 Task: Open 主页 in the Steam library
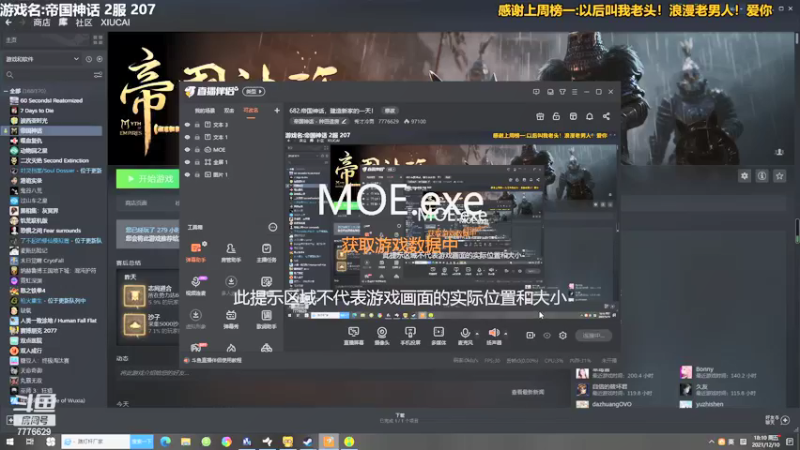(11, 40)
